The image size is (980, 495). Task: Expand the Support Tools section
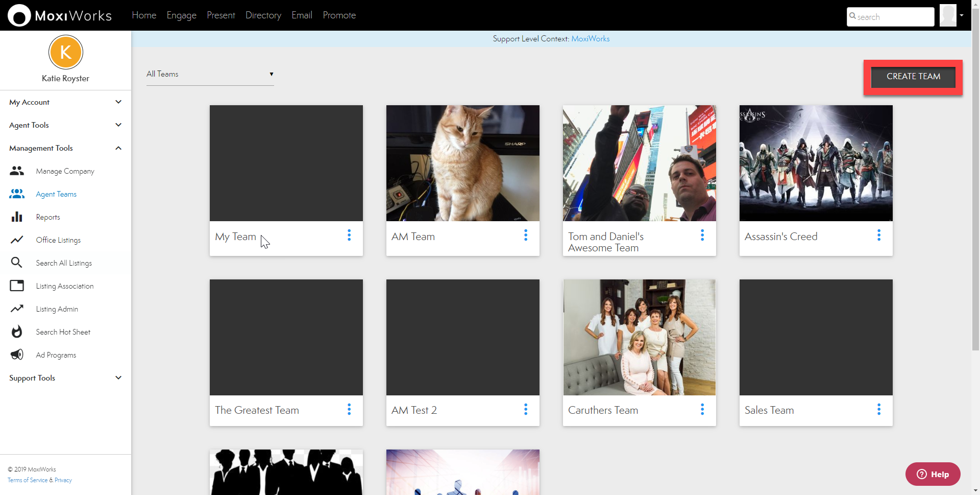tap(118, 378)
